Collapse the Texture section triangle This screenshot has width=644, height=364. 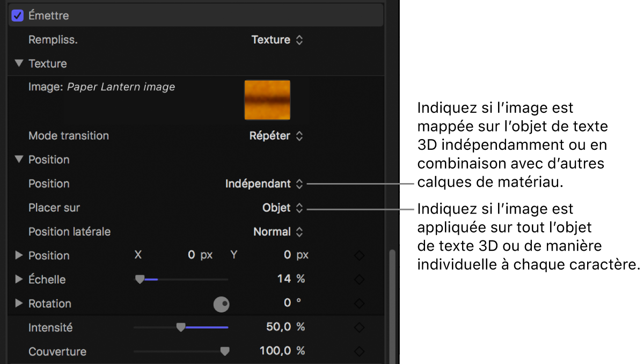click(x=19, y=63)
